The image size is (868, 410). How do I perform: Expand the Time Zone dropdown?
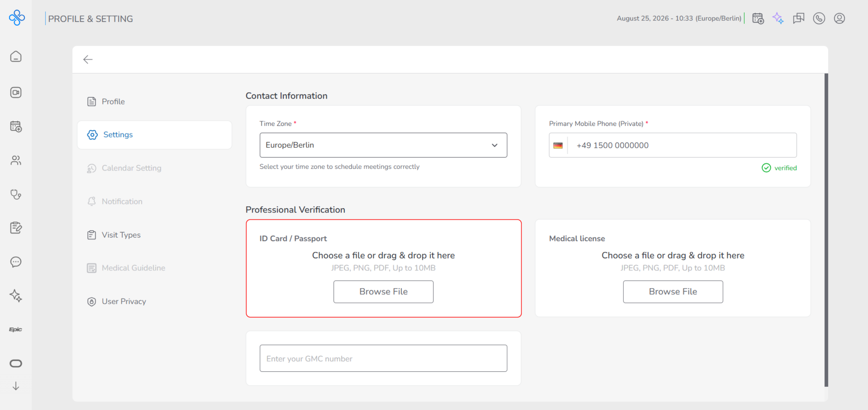tap(383, 145)
